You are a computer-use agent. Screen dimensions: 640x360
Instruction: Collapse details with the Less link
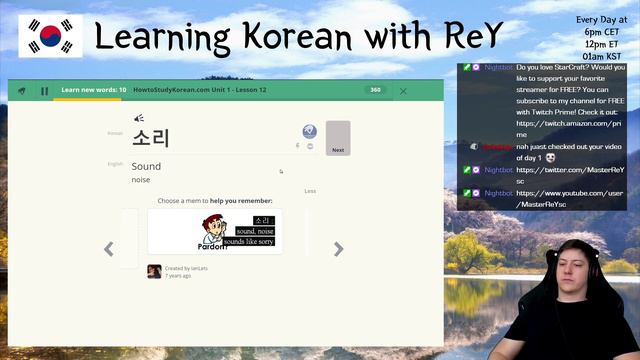coord(310,191)
